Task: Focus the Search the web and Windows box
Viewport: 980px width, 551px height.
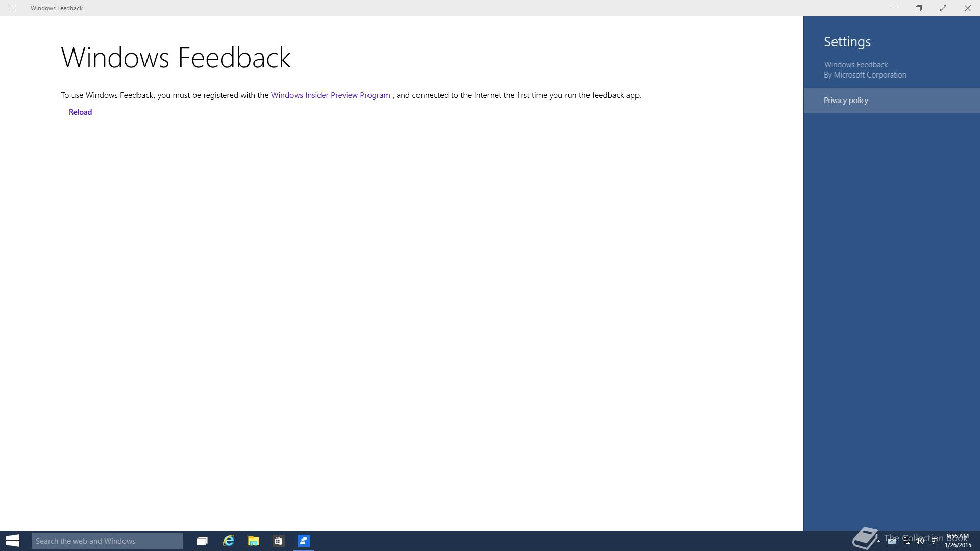Action: (x=107, y=541)
